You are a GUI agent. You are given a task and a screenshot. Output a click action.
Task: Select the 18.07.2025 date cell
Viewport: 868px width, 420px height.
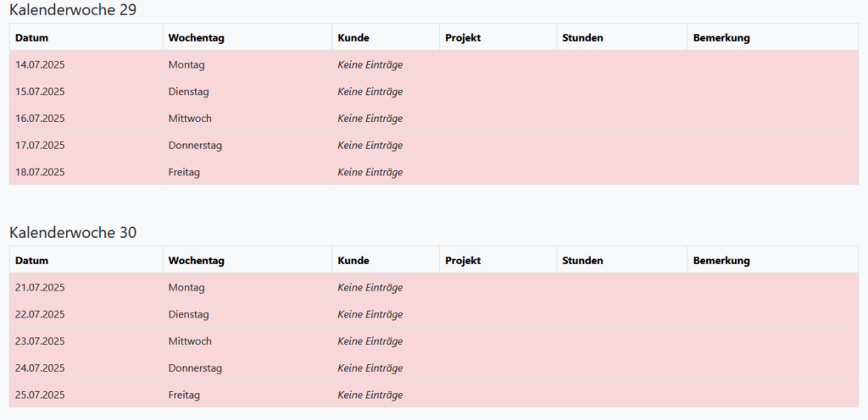40,173
